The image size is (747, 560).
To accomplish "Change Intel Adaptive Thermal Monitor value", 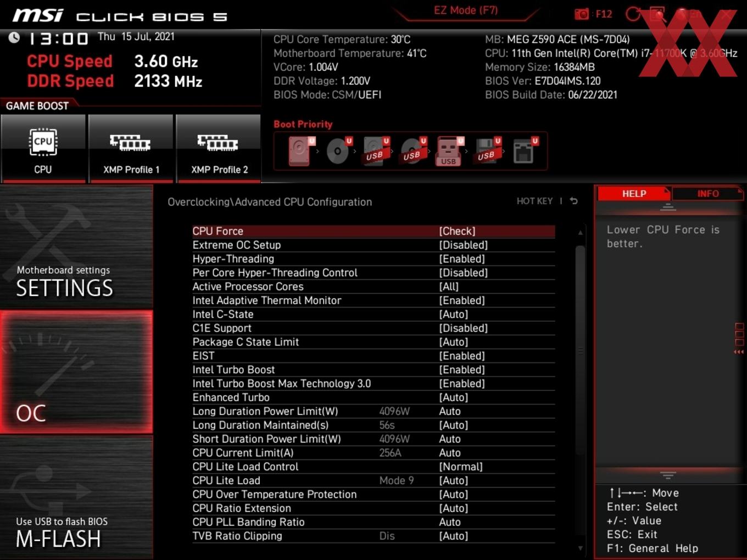I will click(x=462, y=300).
